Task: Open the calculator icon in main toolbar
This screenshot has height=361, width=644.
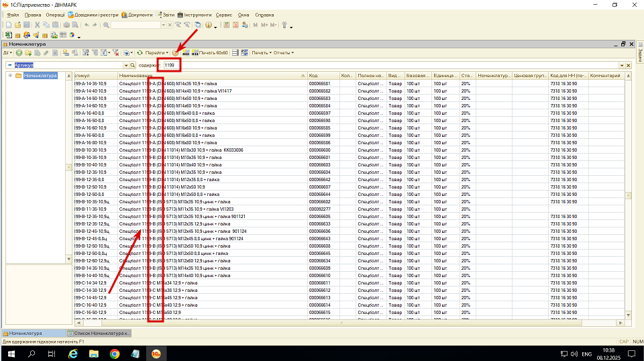Action: (x=226, y=25)
